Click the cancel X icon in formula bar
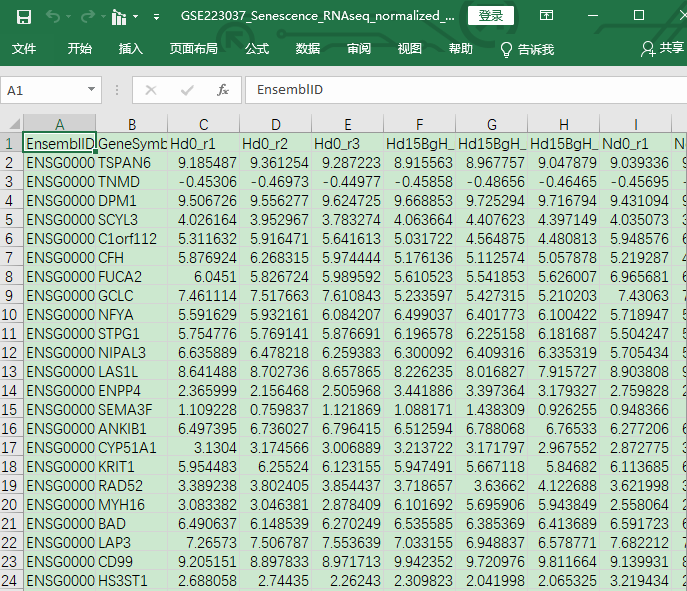This screenshot has height=591, width=687. (x=151, y=90)
